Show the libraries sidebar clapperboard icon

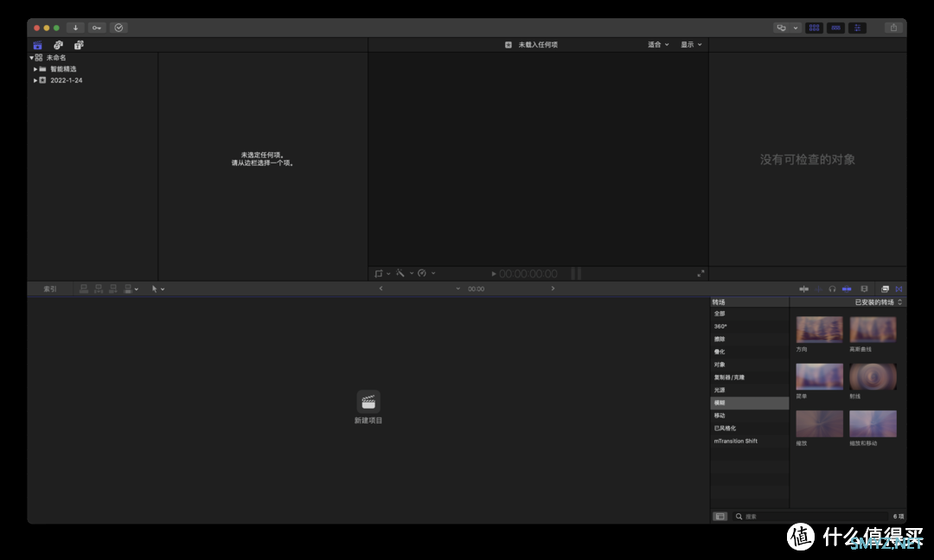point(37,45)
